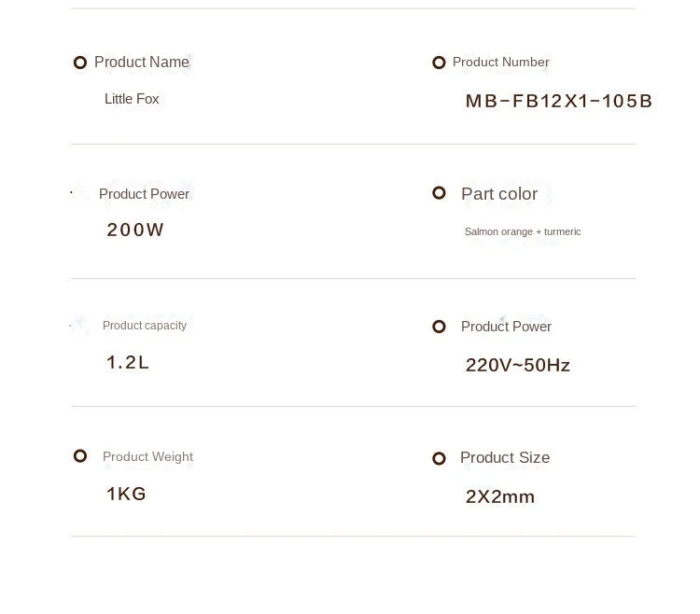Select the 1KG weight value
The width and height of the screenshot is (700, 614).
(126, 494)
